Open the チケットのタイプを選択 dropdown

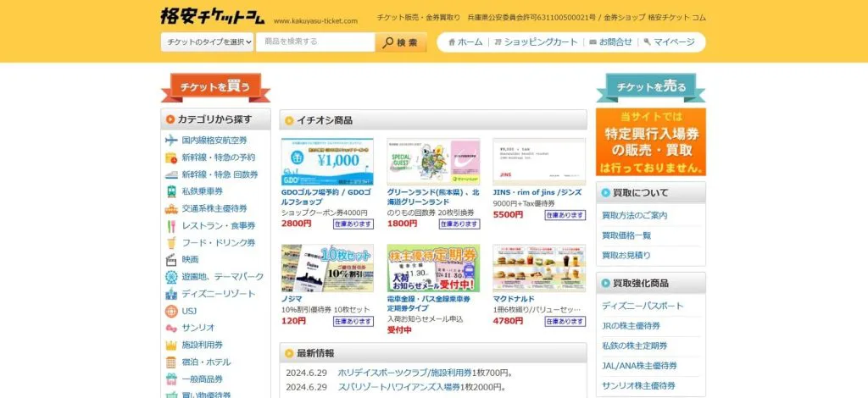[208, 42]
